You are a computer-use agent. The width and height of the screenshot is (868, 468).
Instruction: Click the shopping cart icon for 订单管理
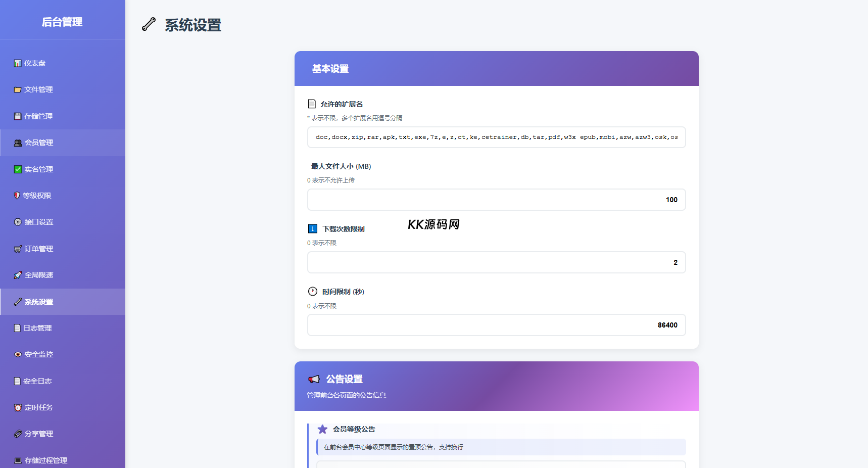pos(18,249)
